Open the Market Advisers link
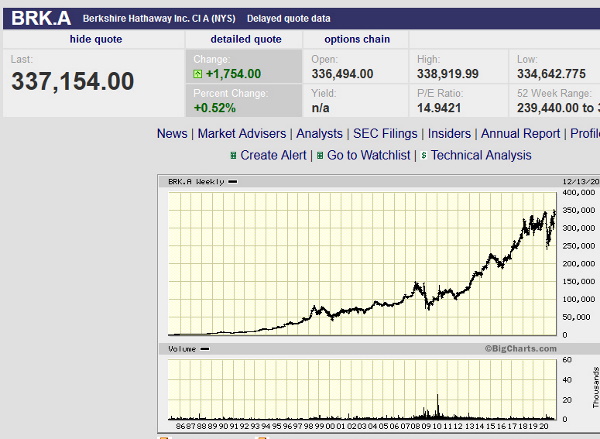600x439 pixels. 242,134
